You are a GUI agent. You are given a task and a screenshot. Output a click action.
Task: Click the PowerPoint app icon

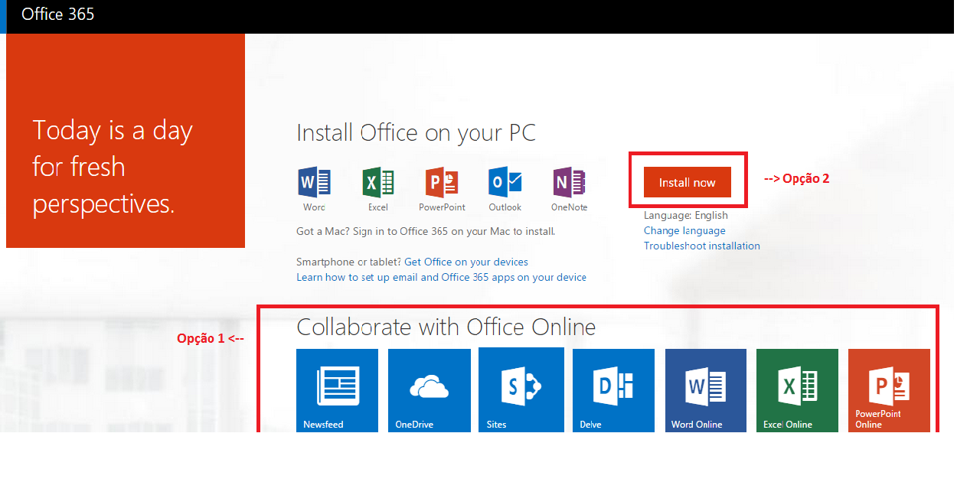coord(441,182)
